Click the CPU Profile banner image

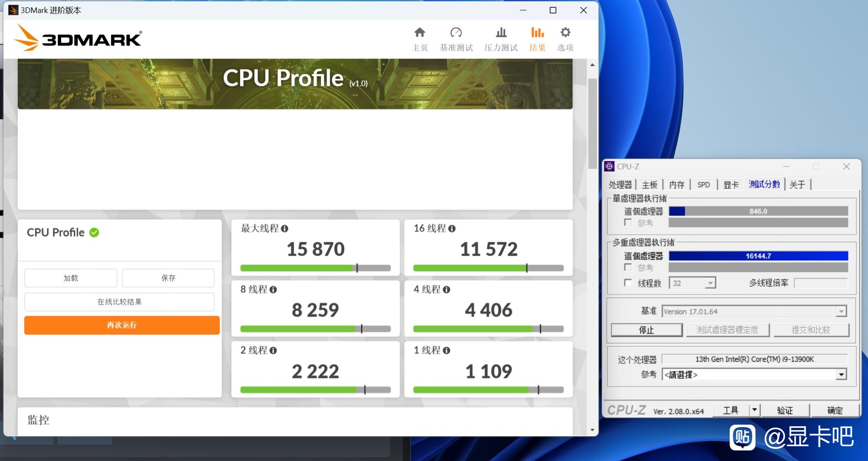click(x=295, y=84)
